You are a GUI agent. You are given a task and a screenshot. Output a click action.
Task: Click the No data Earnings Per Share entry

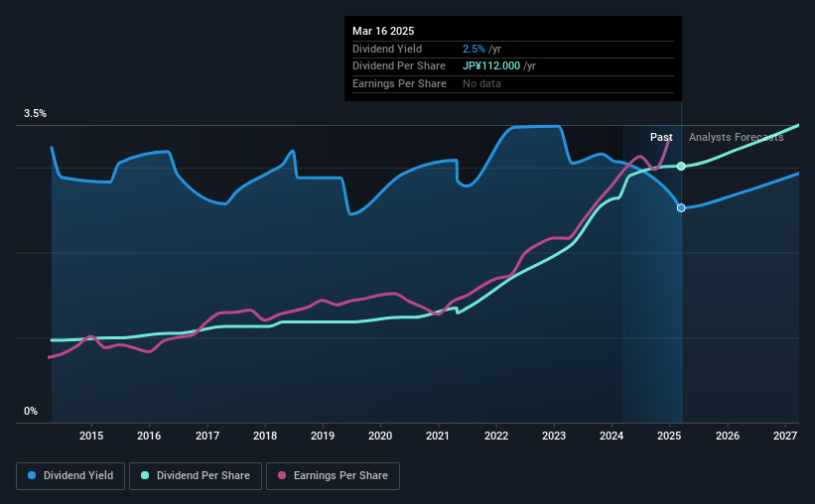(x=481, y=83)
